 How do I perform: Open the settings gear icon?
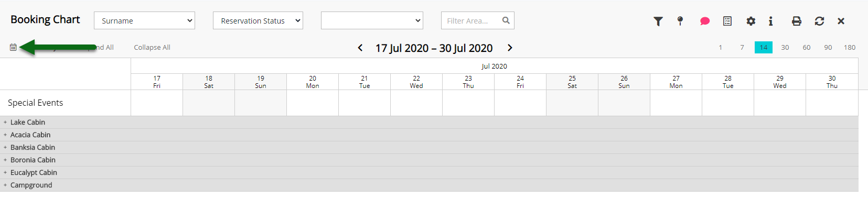point(751,21)
